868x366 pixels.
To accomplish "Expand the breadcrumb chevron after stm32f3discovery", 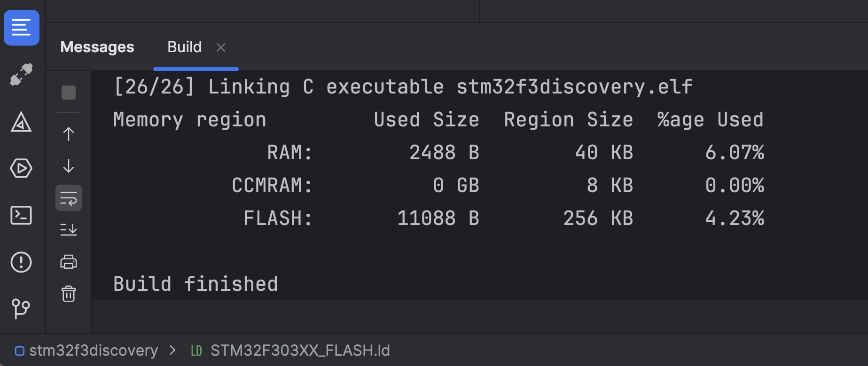I will pos(172,350).
